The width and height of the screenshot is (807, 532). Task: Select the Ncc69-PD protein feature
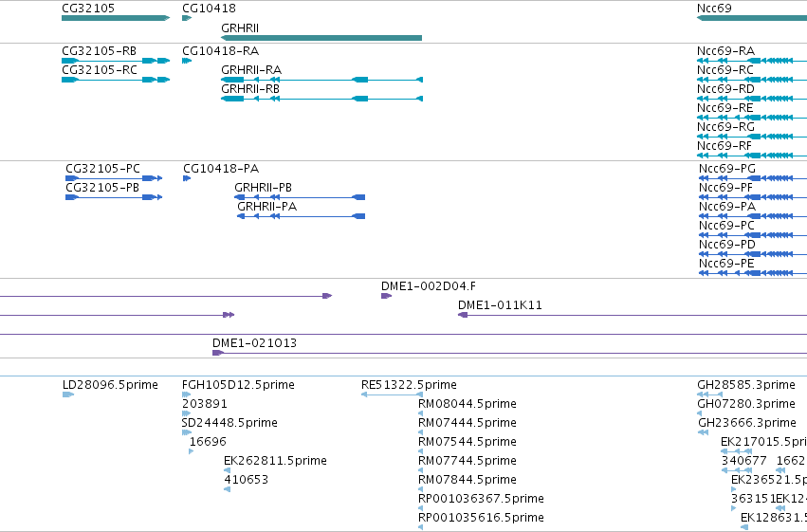(752, 254)
